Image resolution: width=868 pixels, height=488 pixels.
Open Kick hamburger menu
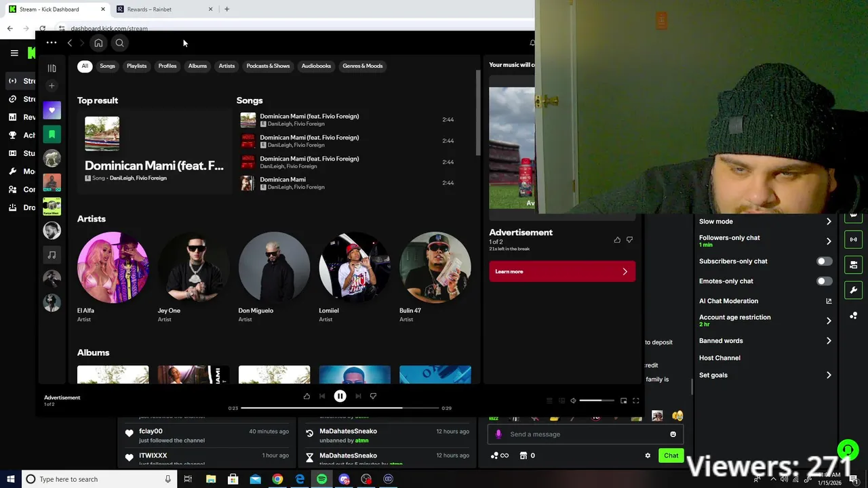point(14,53)
